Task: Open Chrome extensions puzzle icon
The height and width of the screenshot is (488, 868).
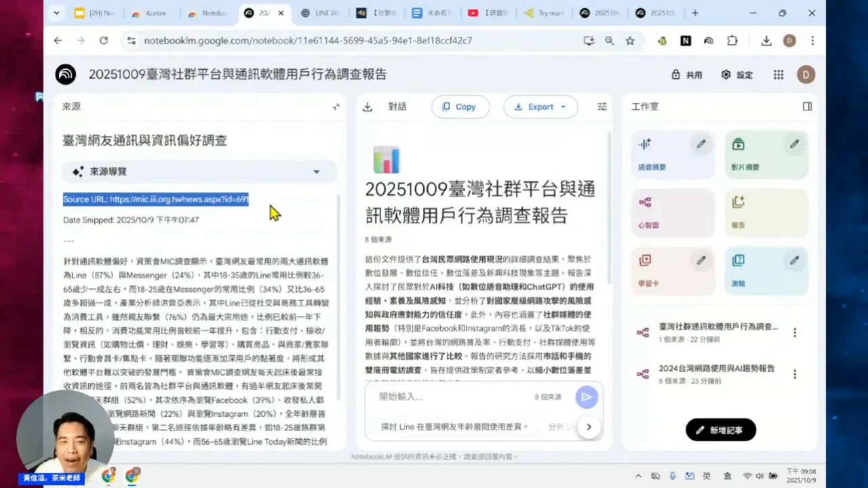Action: click(732, 41)
